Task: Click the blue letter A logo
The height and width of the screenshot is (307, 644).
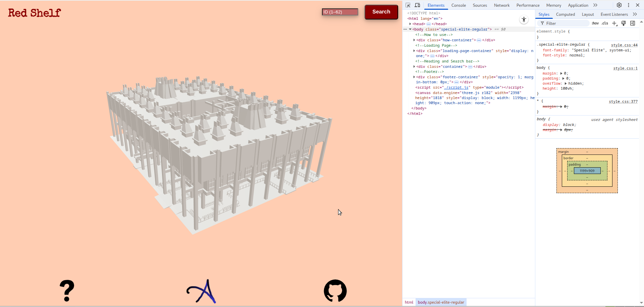Action: pyautogui.click(x=202, y=291)
